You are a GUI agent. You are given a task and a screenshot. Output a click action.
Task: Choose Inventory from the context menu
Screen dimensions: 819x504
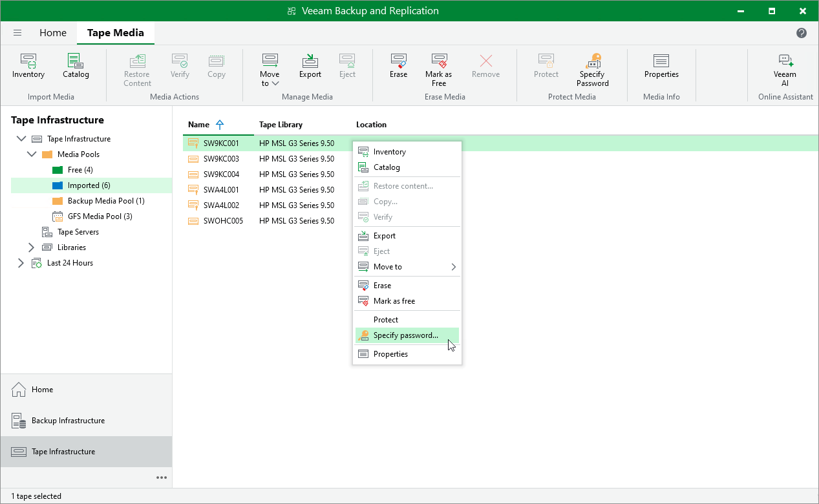click(x=407, y=152)
